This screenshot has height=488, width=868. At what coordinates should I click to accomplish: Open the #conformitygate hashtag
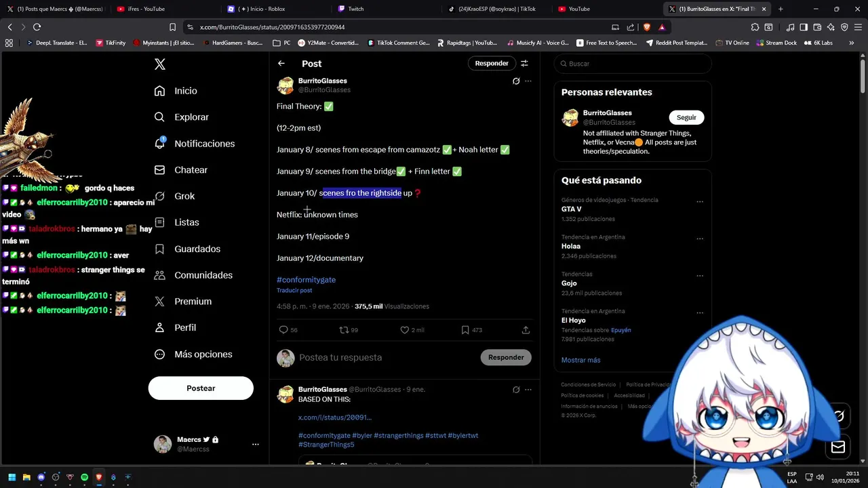(306, 280)
